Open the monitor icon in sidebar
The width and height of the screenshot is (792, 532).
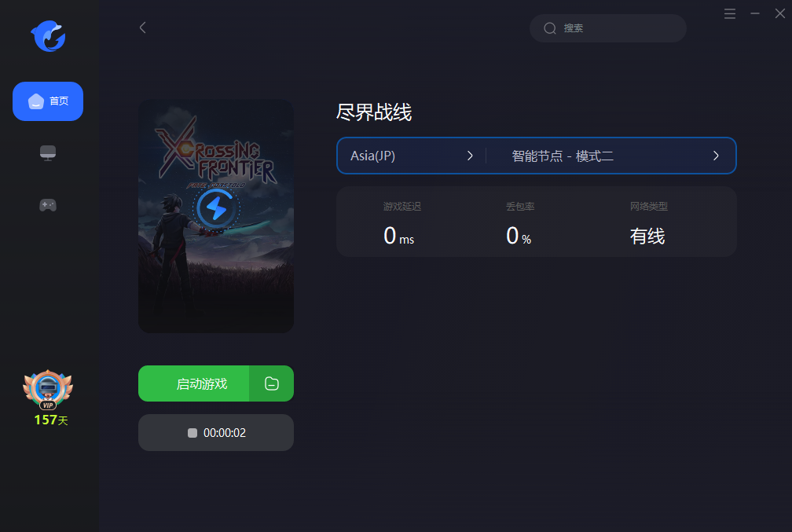(x=48, y=152)
